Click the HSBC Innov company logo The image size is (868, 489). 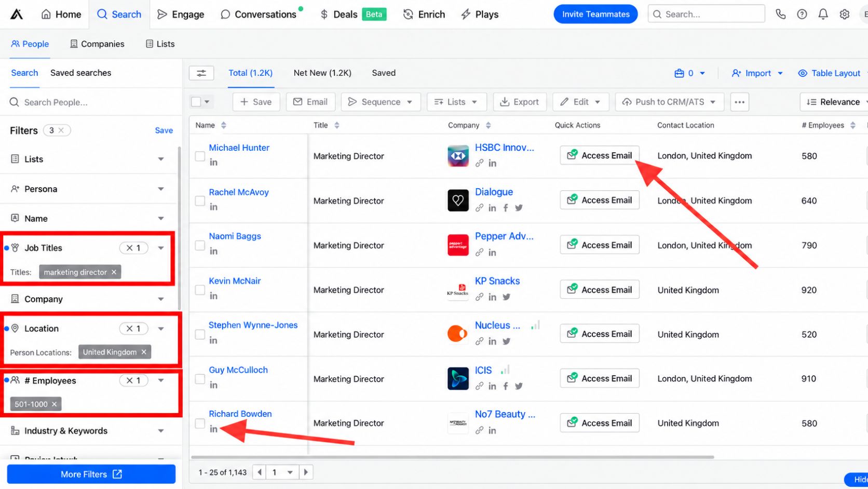click(x=458, y=156)
